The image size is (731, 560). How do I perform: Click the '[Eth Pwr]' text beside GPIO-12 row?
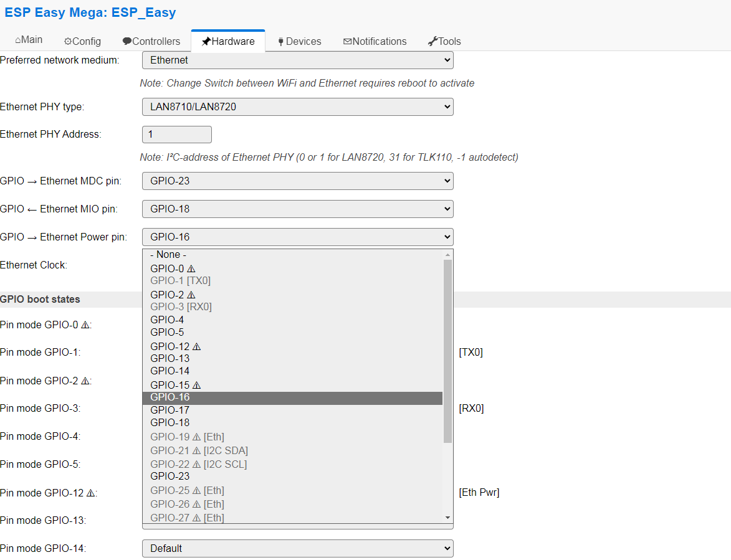[x=479, y=493]
